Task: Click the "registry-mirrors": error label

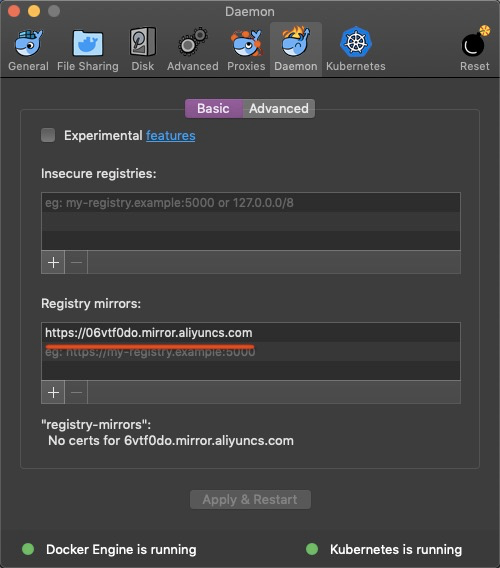Action: [x=96, y=425]
